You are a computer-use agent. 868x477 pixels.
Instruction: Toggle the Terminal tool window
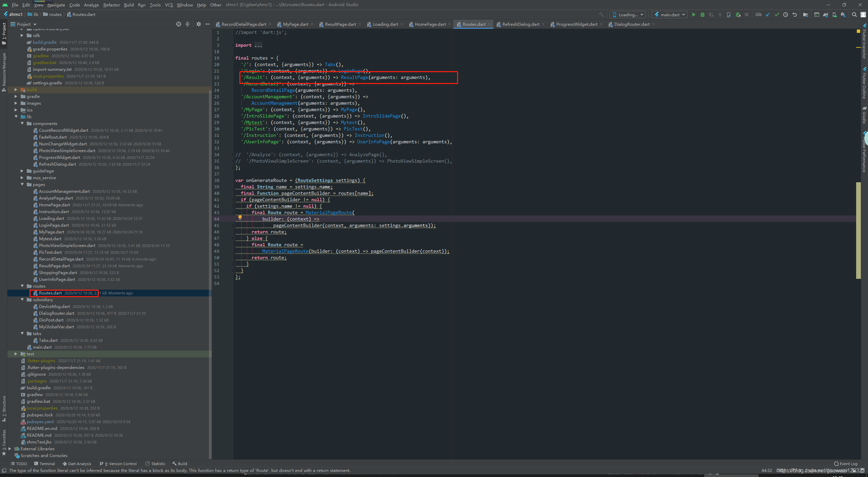pos(44,464)
